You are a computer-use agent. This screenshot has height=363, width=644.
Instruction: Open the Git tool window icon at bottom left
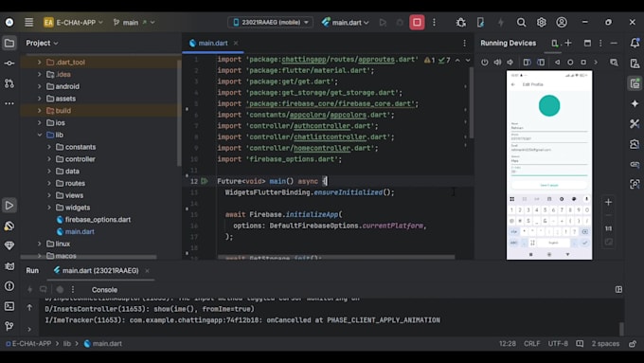(x=9, y=326)
